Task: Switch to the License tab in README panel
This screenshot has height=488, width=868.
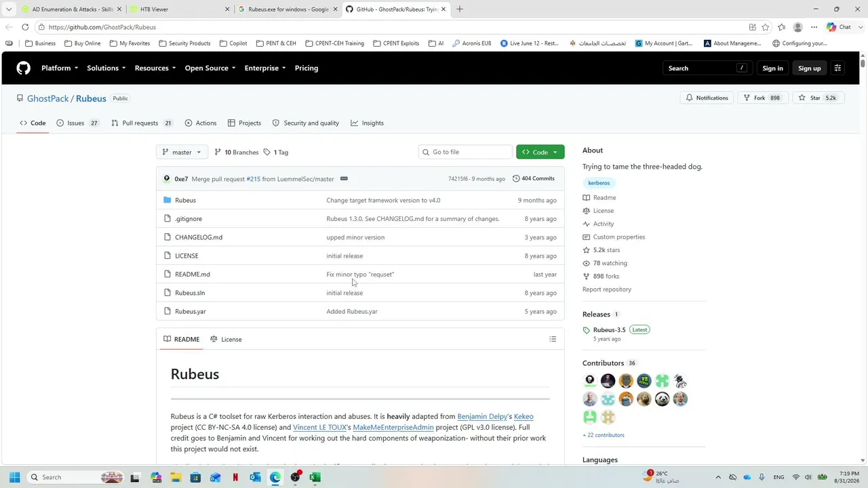Action: point(226,339)
